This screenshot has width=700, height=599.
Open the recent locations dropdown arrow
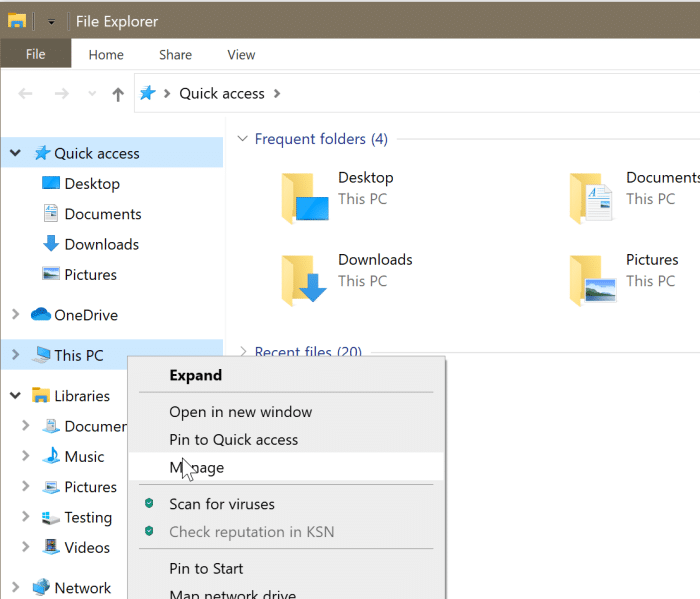(92, 94)
